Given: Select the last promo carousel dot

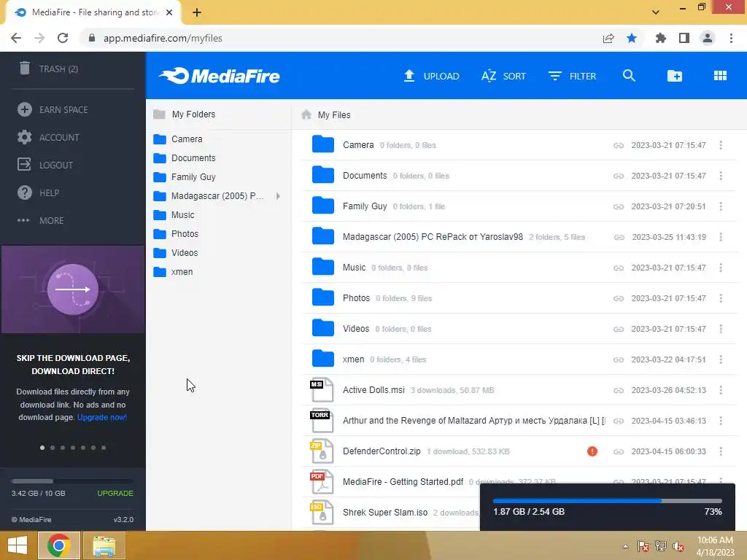Looking at the screenshot, I should pos(104,448).
